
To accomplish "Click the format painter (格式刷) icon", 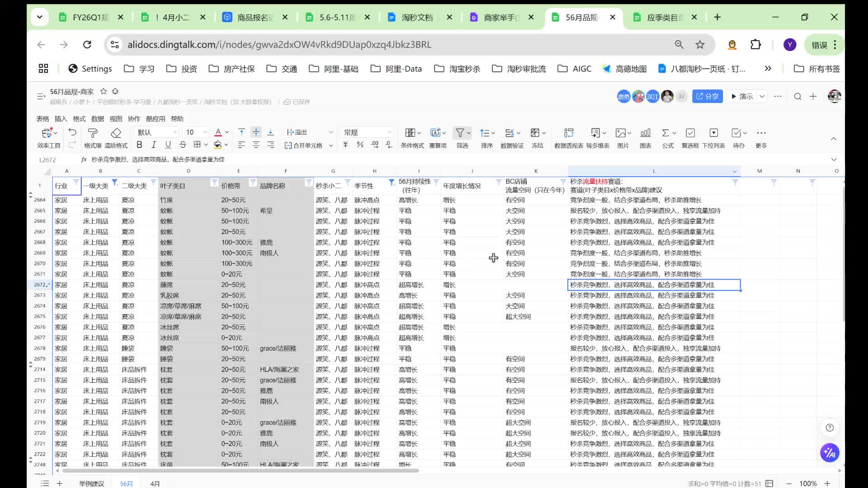I will 93,133.
